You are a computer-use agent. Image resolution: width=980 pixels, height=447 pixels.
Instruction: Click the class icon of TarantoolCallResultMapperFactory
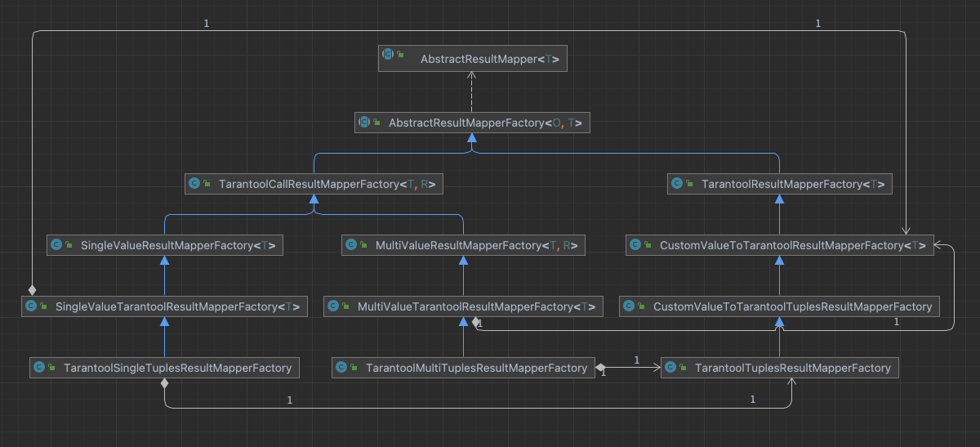[194, 184]
